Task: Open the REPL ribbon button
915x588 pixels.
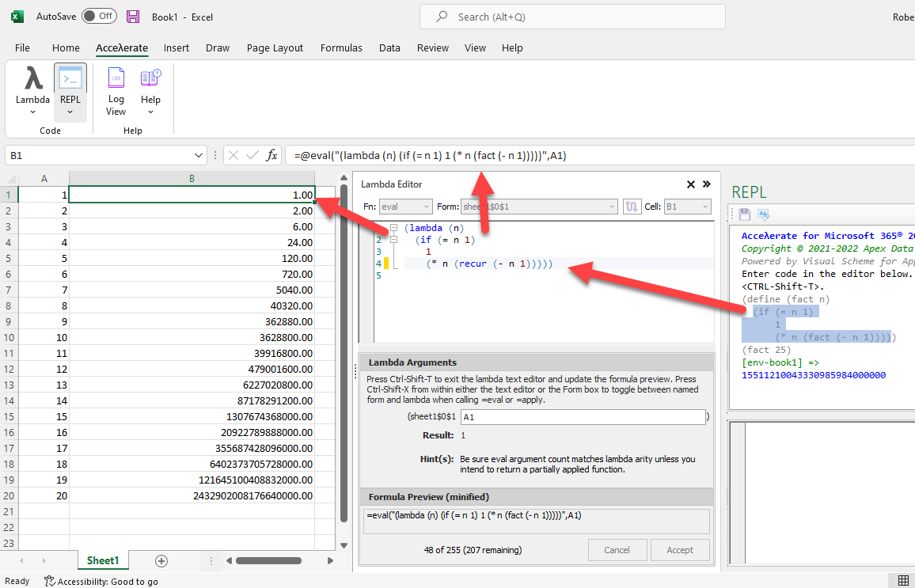Action: (70, 92)
